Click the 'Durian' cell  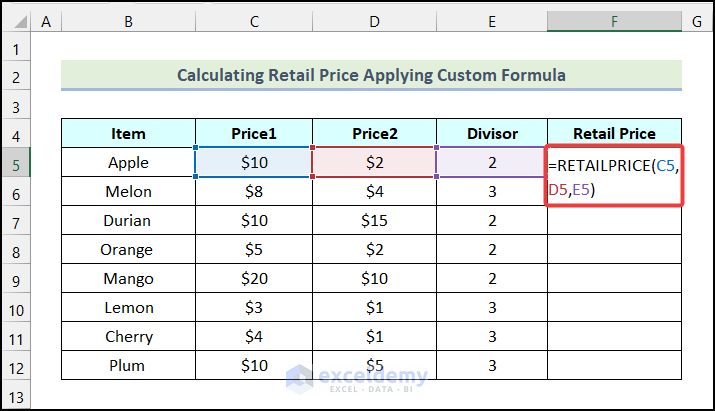point(129,220)
